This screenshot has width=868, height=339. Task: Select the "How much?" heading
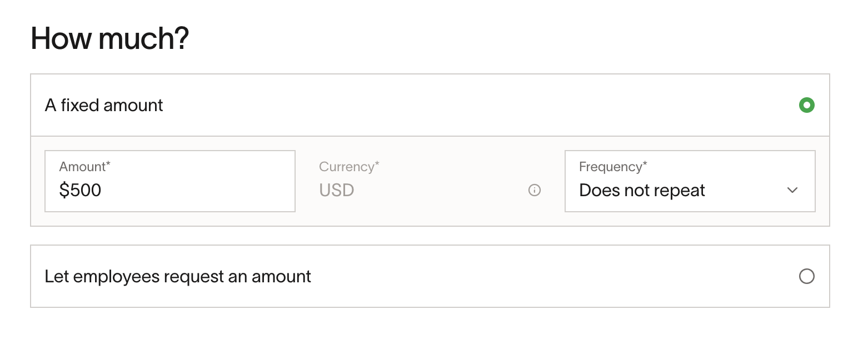point(110,38)
